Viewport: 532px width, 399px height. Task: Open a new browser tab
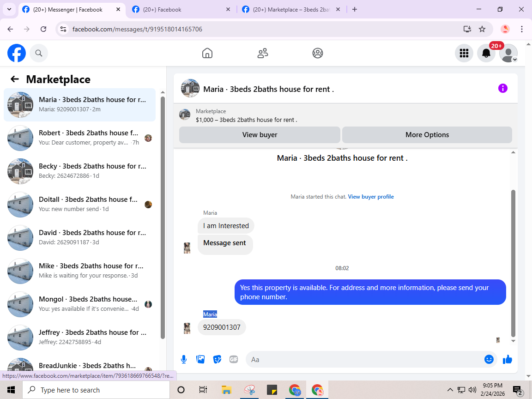point(355,10)
